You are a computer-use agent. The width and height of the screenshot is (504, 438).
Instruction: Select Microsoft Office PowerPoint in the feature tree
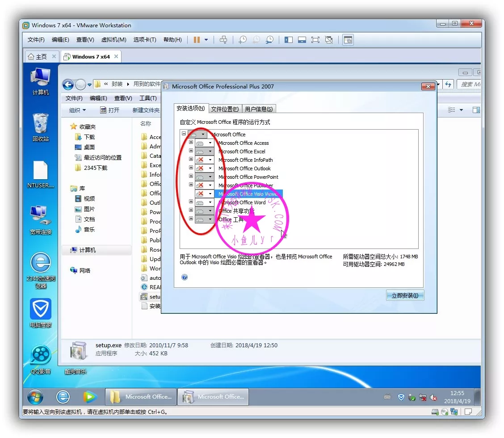pos(248,177)
